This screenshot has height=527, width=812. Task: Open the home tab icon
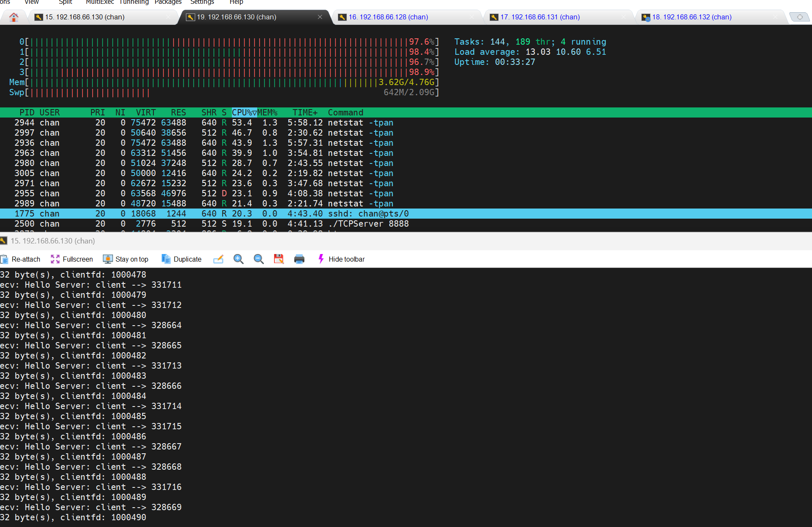click(x=14, y=17)
